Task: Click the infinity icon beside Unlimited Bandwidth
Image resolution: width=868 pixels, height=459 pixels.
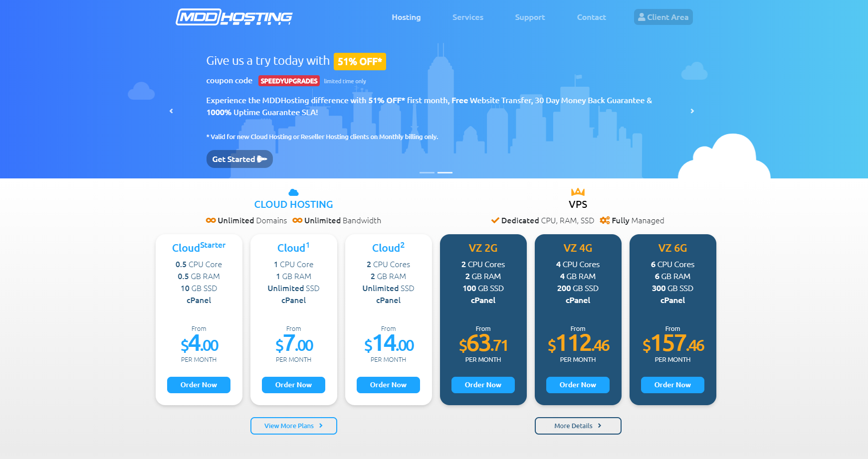Action: tap(297, 220)
